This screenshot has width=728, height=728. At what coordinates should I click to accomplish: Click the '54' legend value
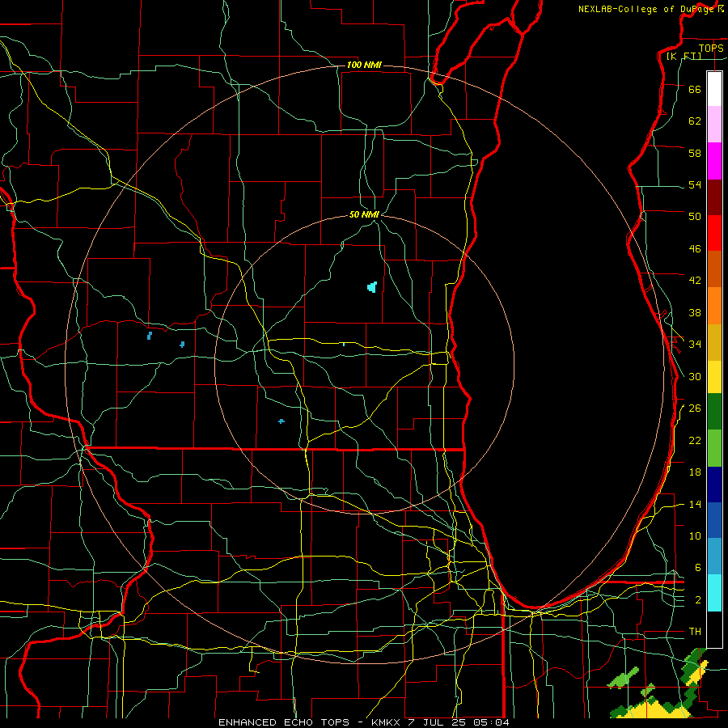coord(695,184)
